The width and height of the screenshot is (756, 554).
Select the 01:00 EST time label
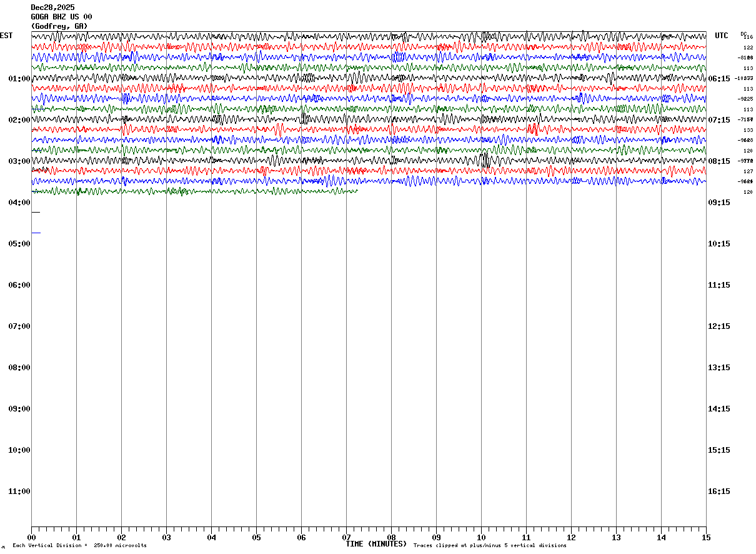[x=19, y=79]
